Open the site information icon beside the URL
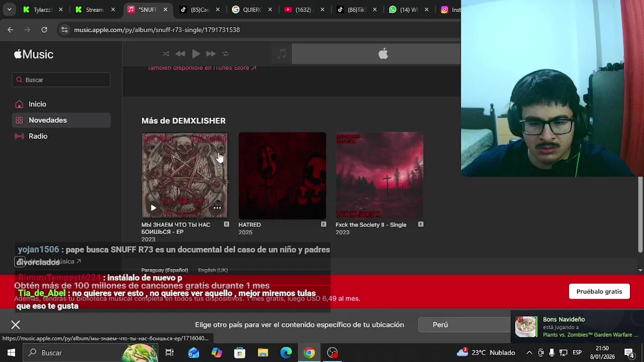The image size is (644, 362). [x=64, y=30]
